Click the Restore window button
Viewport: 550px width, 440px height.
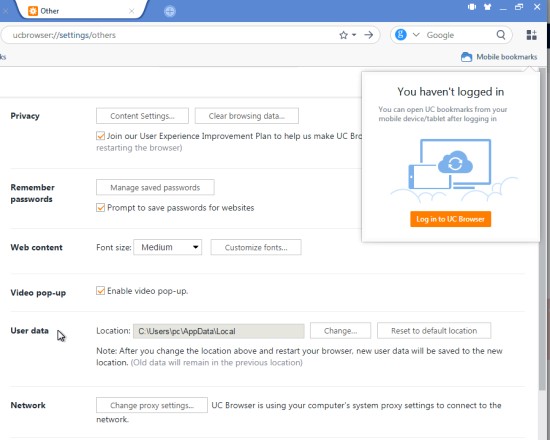[519, 7]
